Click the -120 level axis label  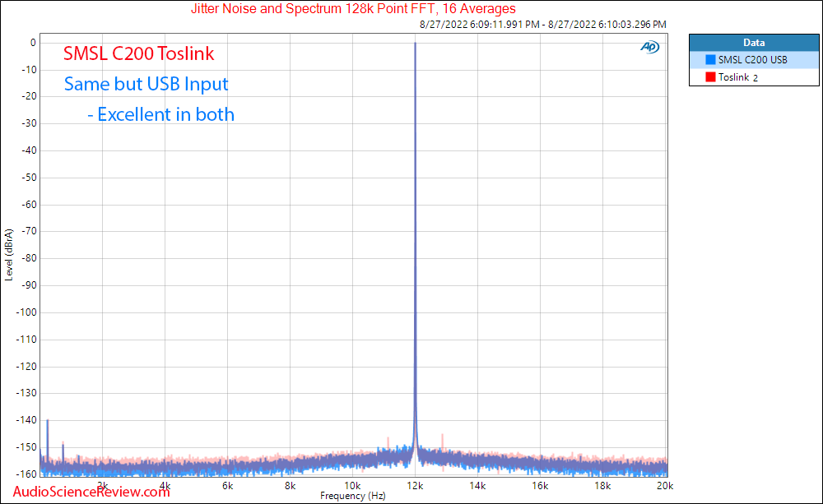[26, 366]
